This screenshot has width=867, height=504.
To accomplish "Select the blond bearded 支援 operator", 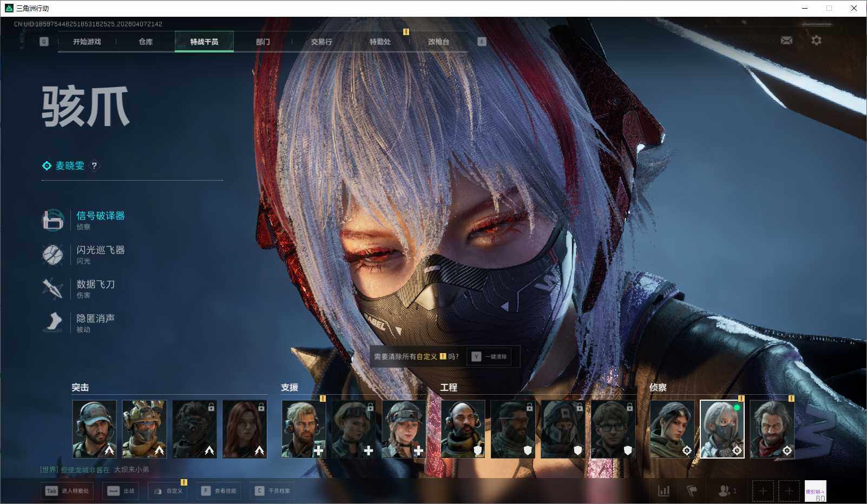I will coord(304,429).
